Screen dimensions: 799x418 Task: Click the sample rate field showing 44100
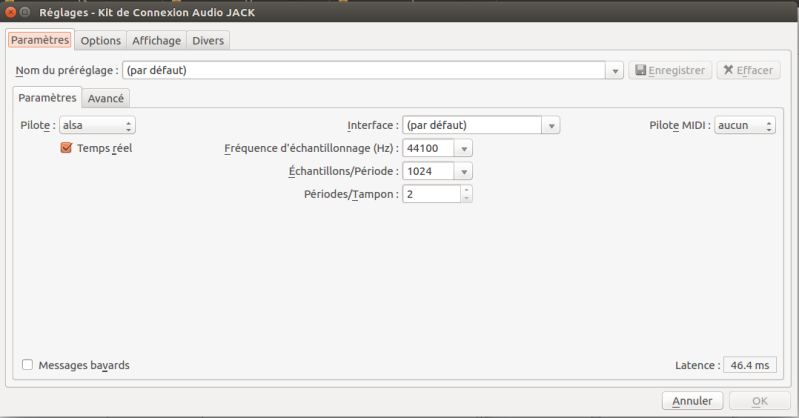[x=428, y=148]
